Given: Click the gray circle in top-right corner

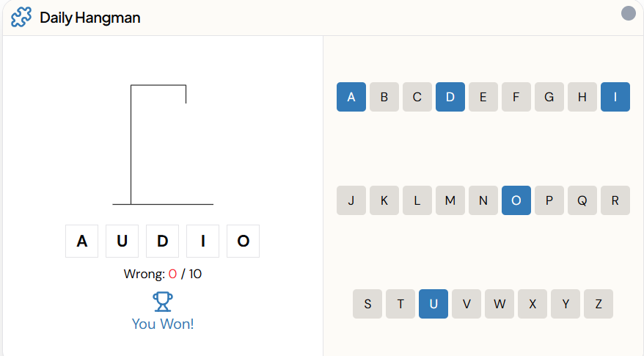Looking at the screenshot, I should [628, 13].
